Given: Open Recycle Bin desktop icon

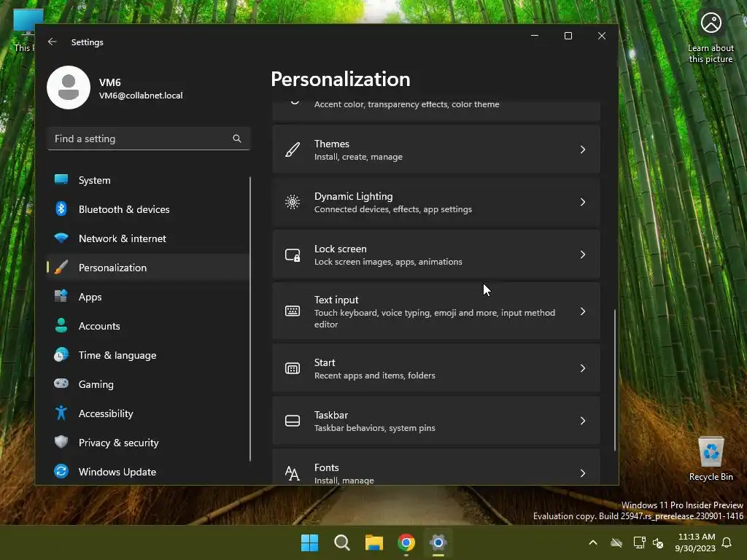Looking at the screenshot, I should 711,459.
